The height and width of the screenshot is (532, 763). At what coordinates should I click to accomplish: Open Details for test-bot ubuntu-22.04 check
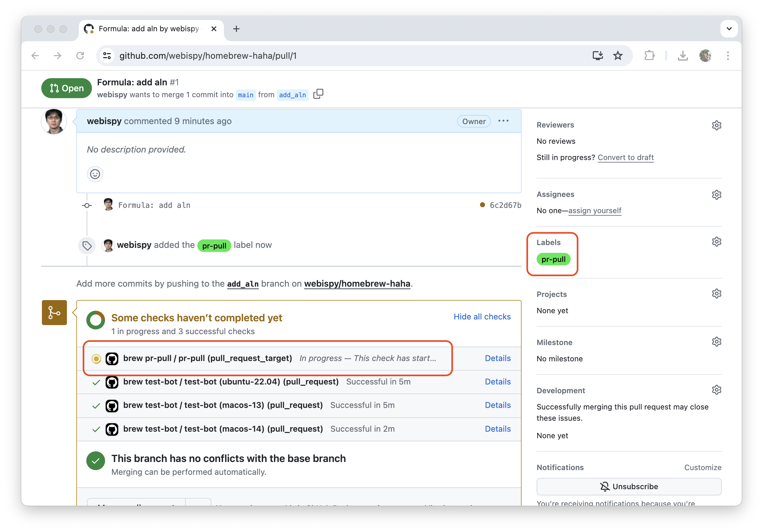(x=498, y=382)
